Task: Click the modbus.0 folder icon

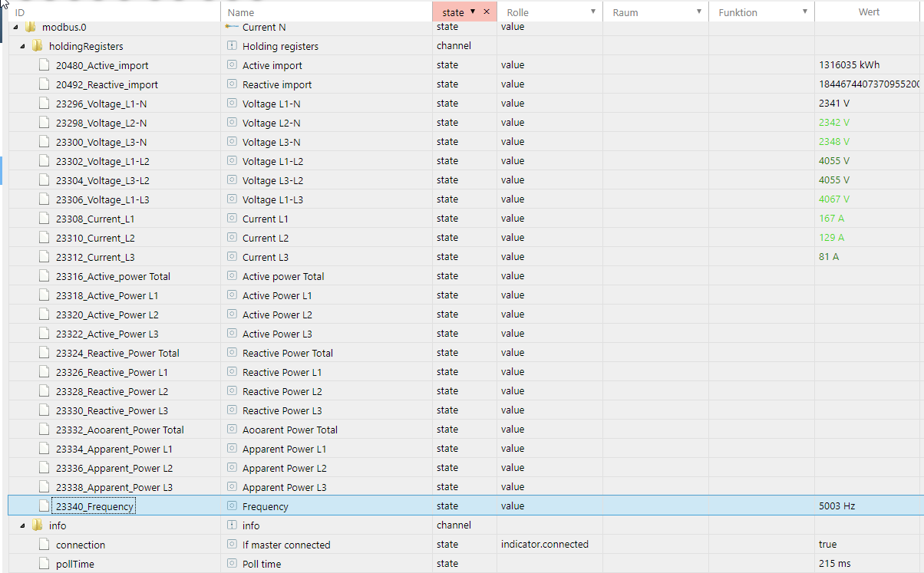Action: [31, 27]
